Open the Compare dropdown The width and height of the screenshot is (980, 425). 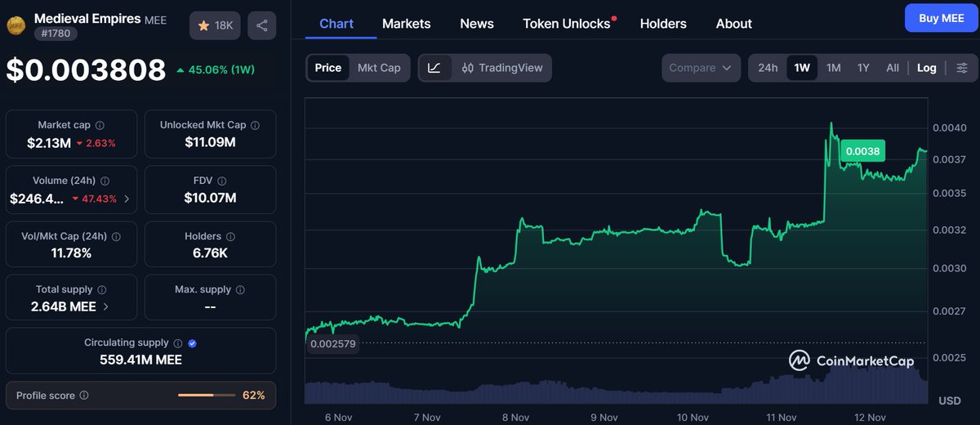tap(701, 68)
